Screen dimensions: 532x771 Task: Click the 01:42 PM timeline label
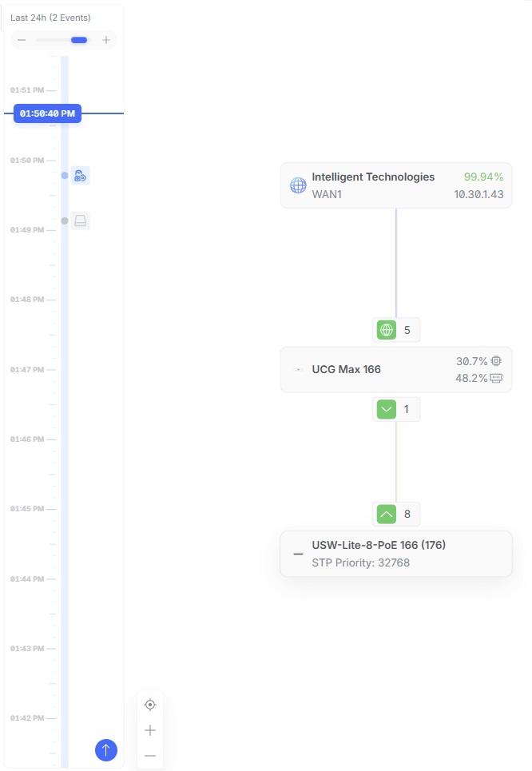(27, 718)
